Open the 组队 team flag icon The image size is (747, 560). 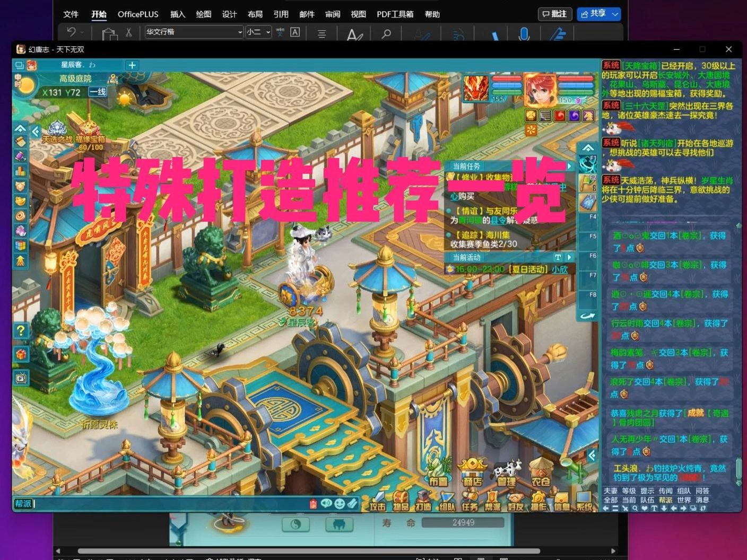pos(447,502)
